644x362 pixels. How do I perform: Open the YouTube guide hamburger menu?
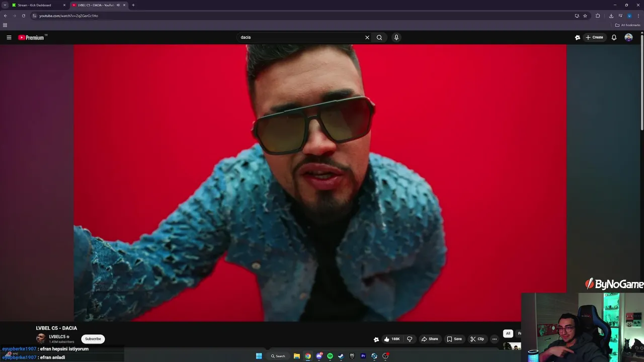tap(9, 37)
